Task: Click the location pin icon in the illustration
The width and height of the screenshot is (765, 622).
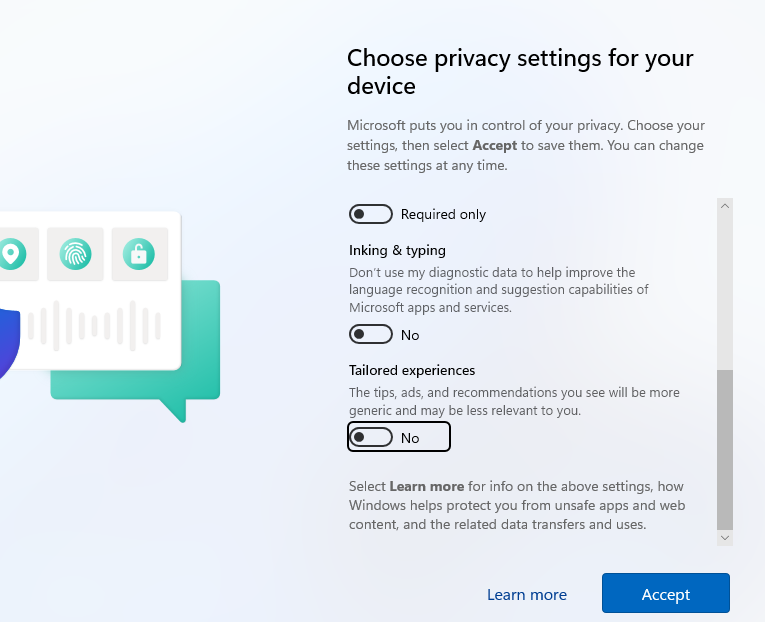Action: click(11, 253)
